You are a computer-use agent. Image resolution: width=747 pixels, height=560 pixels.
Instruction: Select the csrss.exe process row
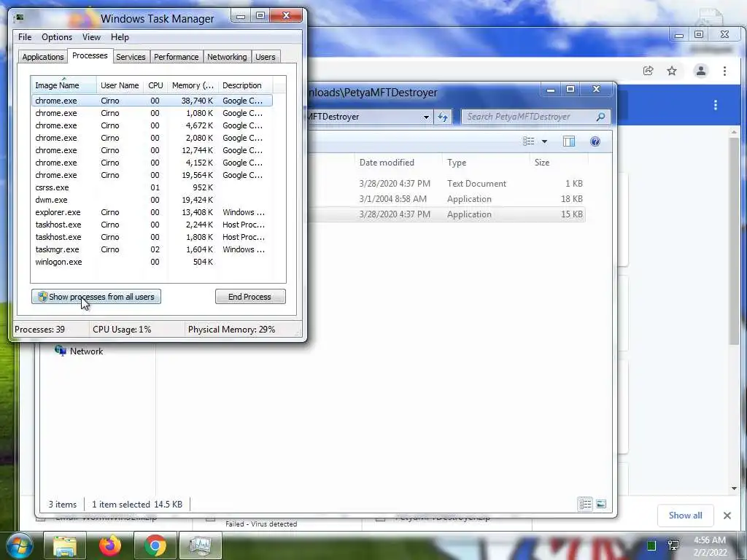(152, 187)
